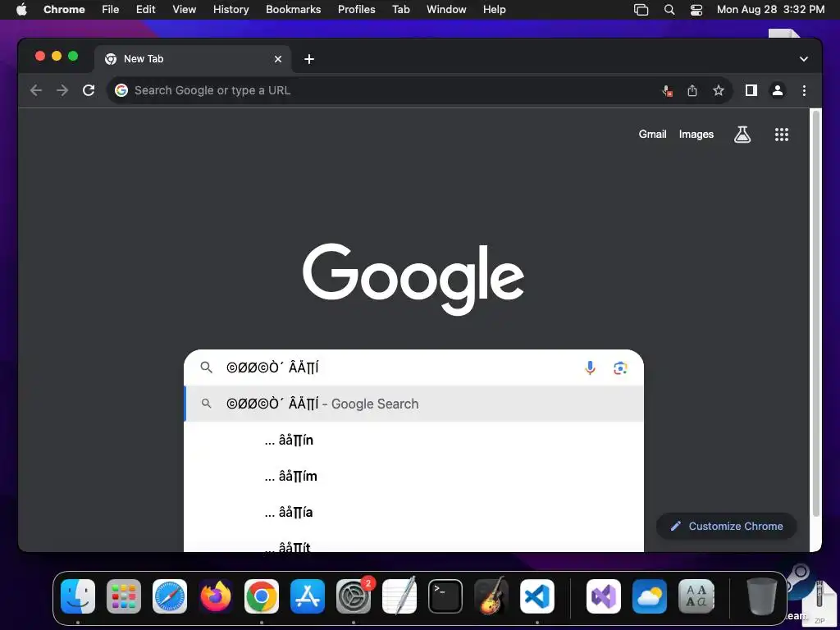
Task: Open Visual Studio purple icon in dock
Action: point(604,596)
